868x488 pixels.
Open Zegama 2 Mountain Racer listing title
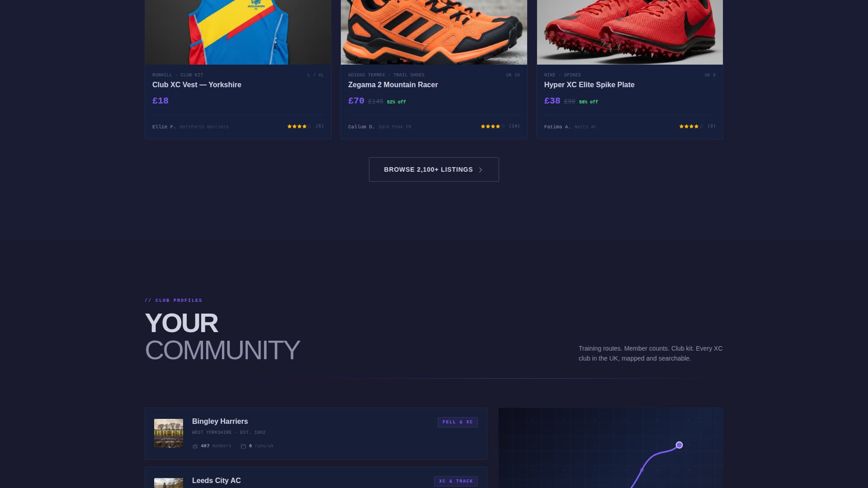click(393, 85)
